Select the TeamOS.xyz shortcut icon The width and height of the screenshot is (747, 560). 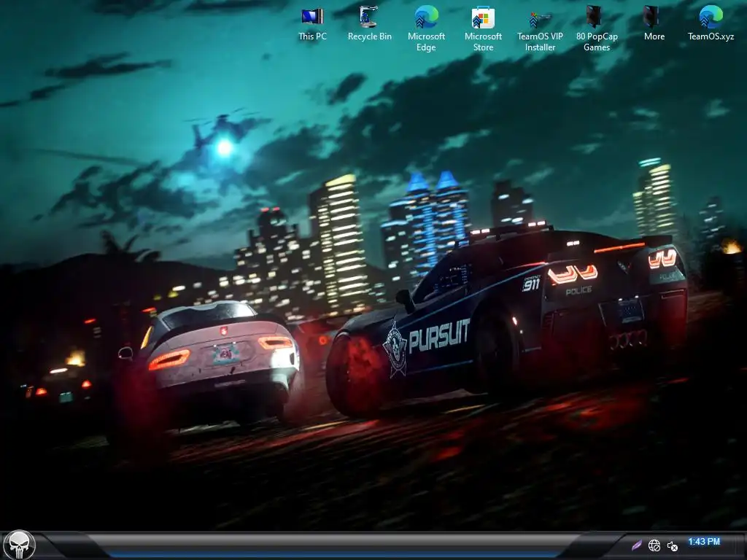click(x=711, y=24)
